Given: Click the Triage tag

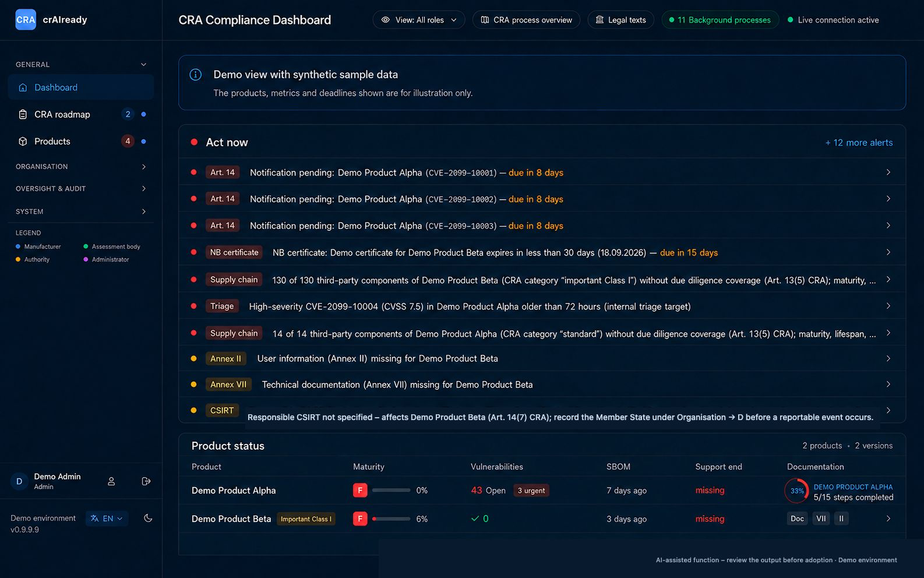Looking at the screenshot, I should pyautogui.click(x=222, y=306).
